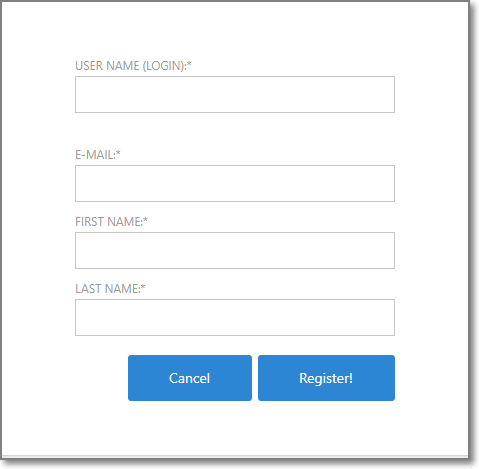Click the E-MAIL label text
This screenshot has height=469, width=479.
point(95,155)
